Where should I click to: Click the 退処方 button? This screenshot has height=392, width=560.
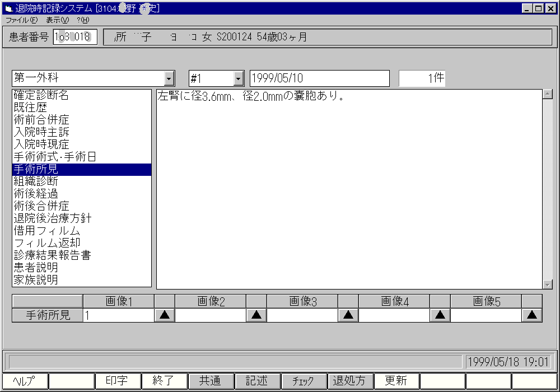[x=349, y=381]
